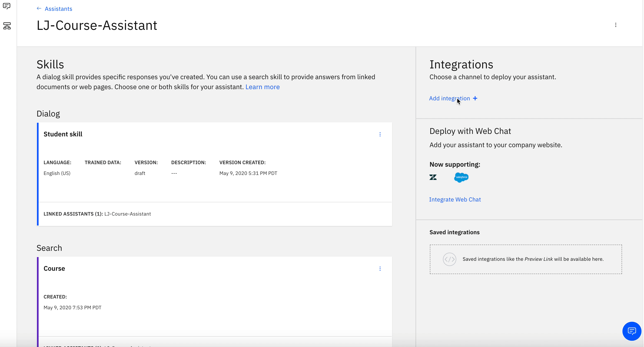Click the LJ-Course-Assistant page title
Screen dimensions: 644x347
tap(97, 25)
